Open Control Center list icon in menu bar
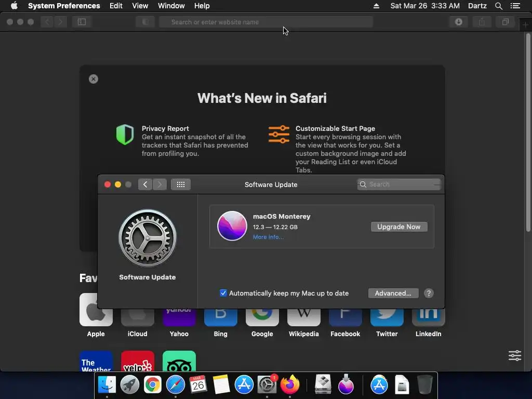The image size is (532, 399). click(x=515, y=6)
